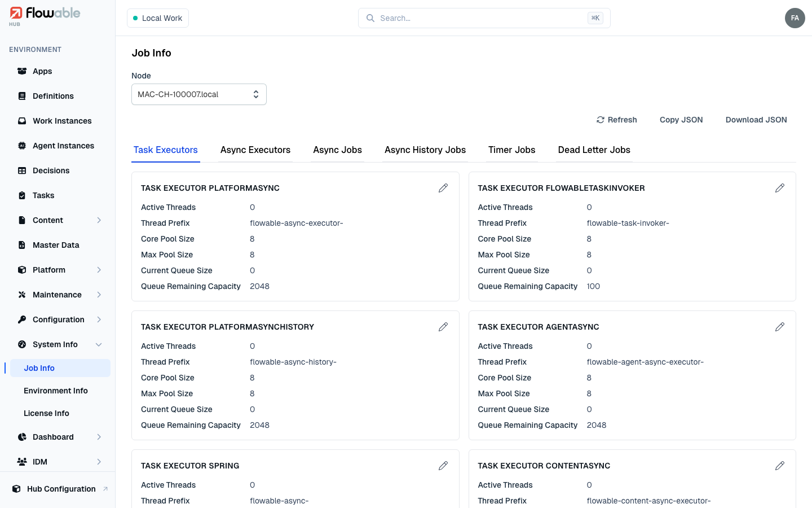Image resolution: width=812 pixels, height=508 pixels.
Task: Edit the SPRING task executor
Action: pos(443,466)
